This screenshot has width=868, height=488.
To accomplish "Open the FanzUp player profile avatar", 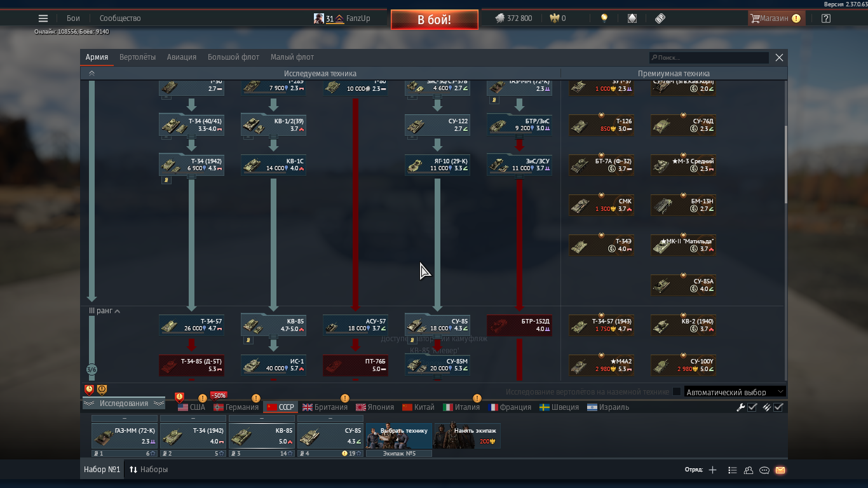I will coord(318,18).
